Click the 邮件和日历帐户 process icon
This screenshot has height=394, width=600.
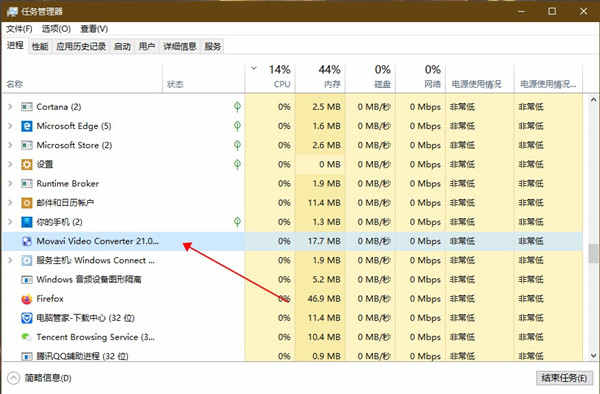pos(26,203)
